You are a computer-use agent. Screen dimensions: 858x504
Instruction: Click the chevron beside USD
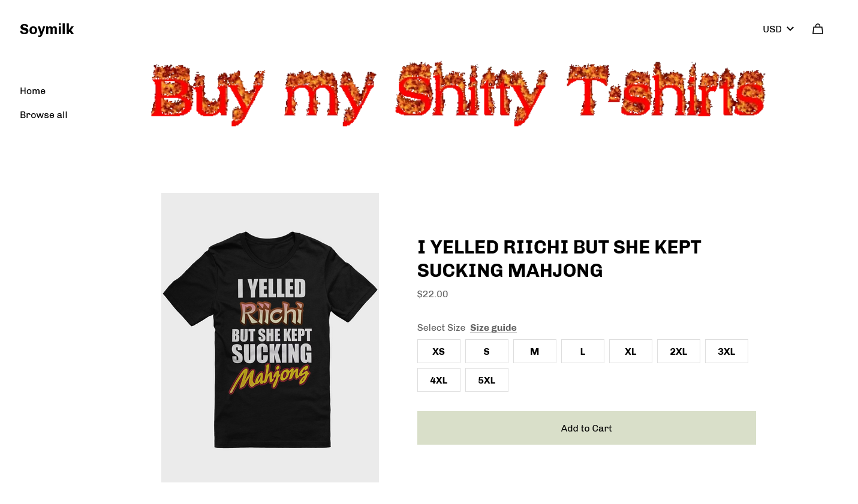click(x=790, y=29)
